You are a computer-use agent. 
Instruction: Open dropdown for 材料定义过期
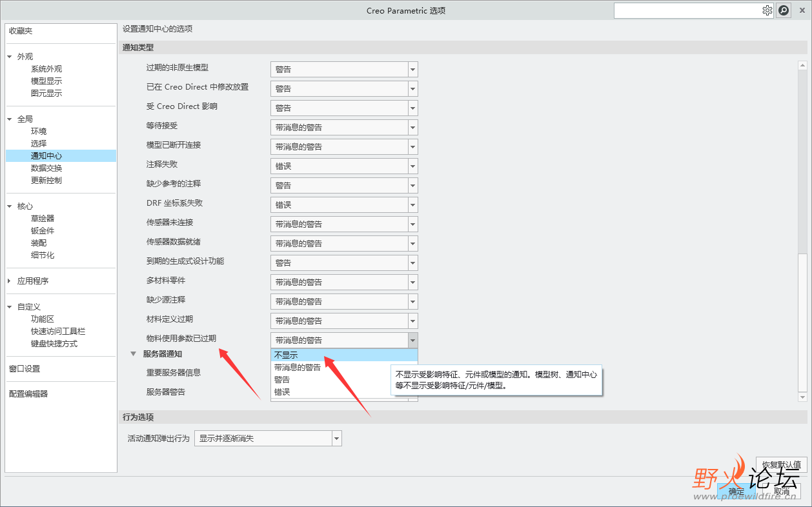(x=413, y=321)
